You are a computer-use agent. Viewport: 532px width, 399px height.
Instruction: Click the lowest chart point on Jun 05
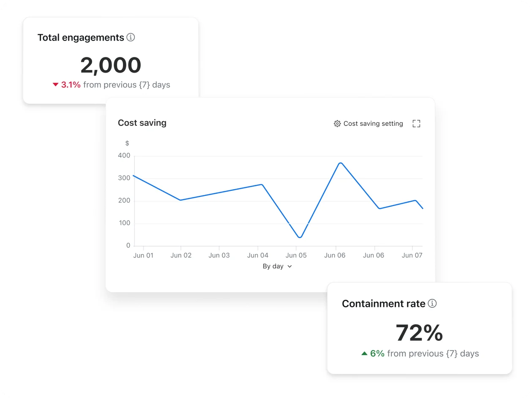click(300, 237)
